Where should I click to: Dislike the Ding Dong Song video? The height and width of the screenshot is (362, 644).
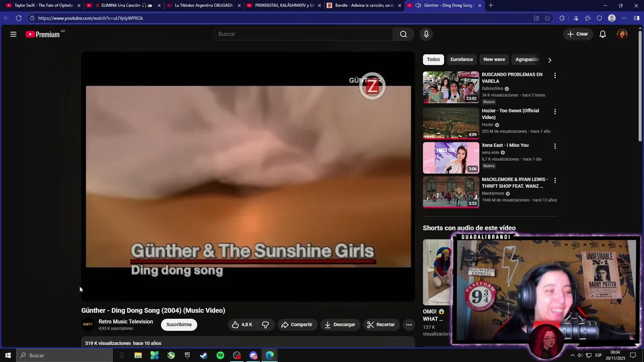click(x=265, y=325)
